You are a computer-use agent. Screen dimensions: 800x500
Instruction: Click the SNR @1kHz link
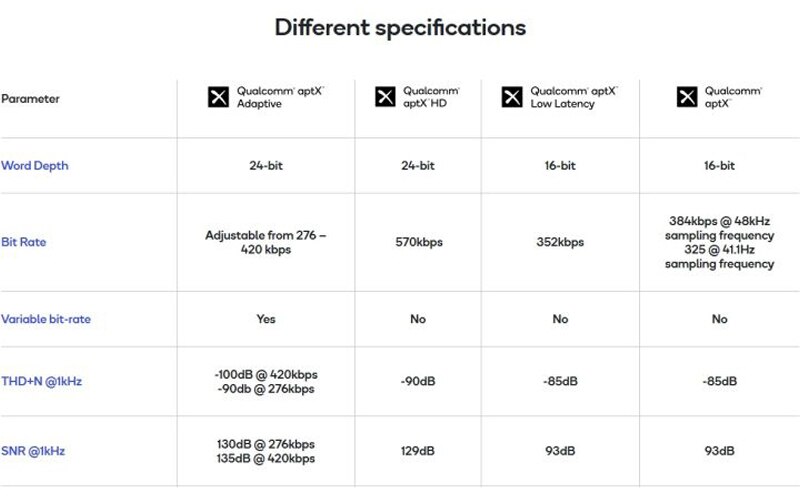pyautogui.click(x=33, y=451)
